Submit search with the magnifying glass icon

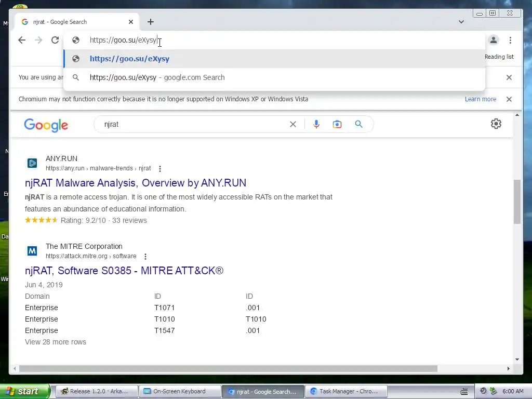tap(358, 124)
